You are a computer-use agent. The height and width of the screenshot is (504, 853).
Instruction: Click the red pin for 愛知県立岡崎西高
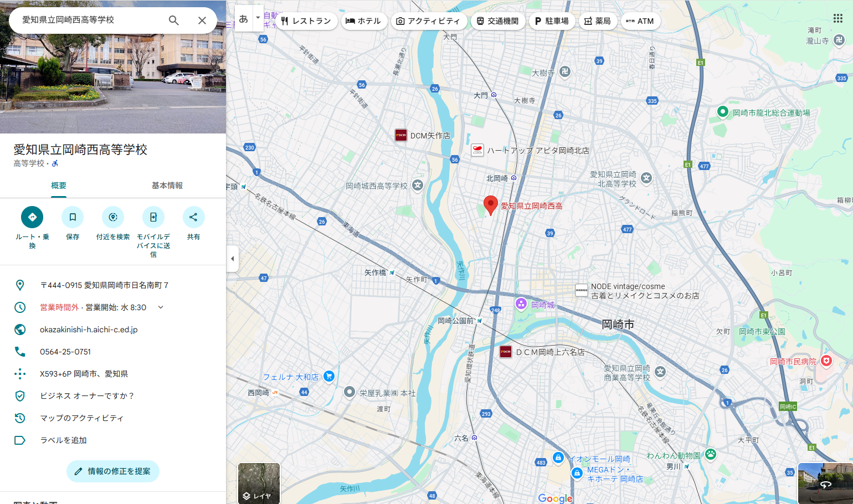(490, 205)
